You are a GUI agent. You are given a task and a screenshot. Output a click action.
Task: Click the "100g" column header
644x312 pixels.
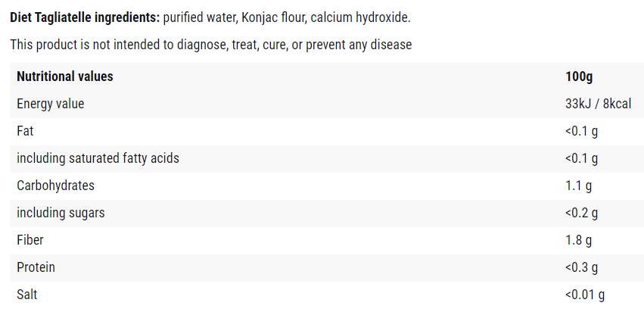[579, 76]
